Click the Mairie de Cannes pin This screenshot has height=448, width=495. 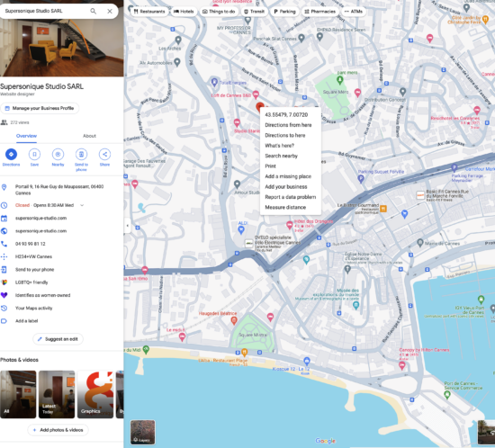tap(420, 243)
